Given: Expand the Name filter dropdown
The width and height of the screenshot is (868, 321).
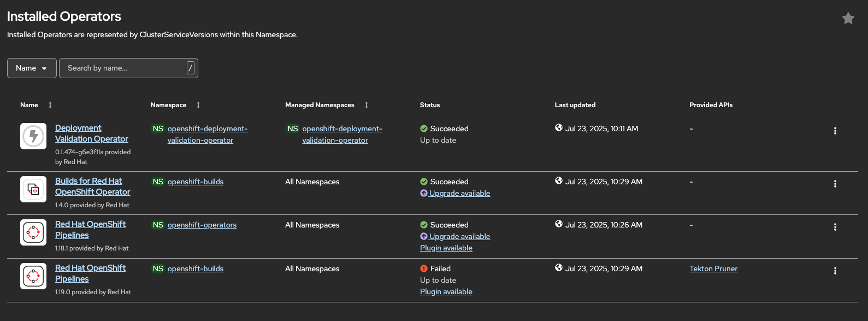Looking at the screenshot, I should click(32, 68).
